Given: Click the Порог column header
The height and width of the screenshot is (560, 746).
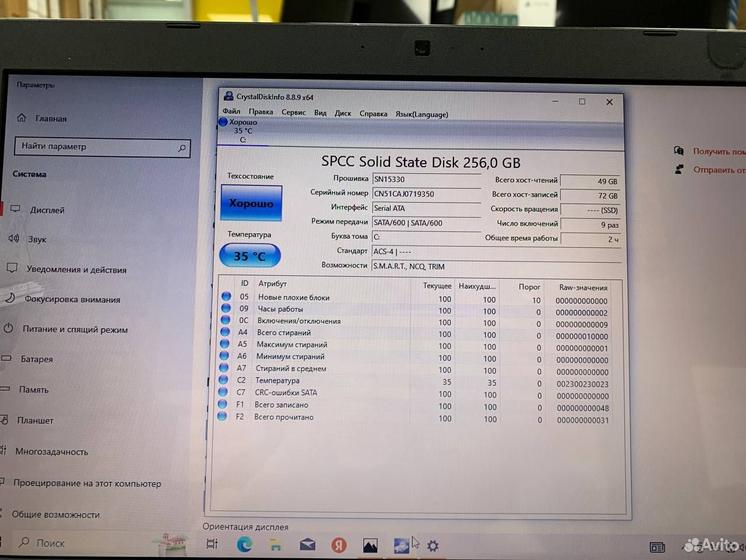Looking at the screenshot, I should 529,287.
